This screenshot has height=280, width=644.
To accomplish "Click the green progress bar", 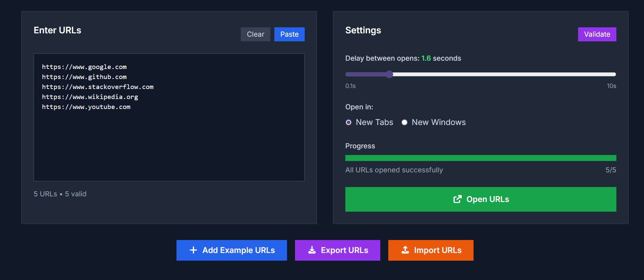I will (x=481, y=158).
